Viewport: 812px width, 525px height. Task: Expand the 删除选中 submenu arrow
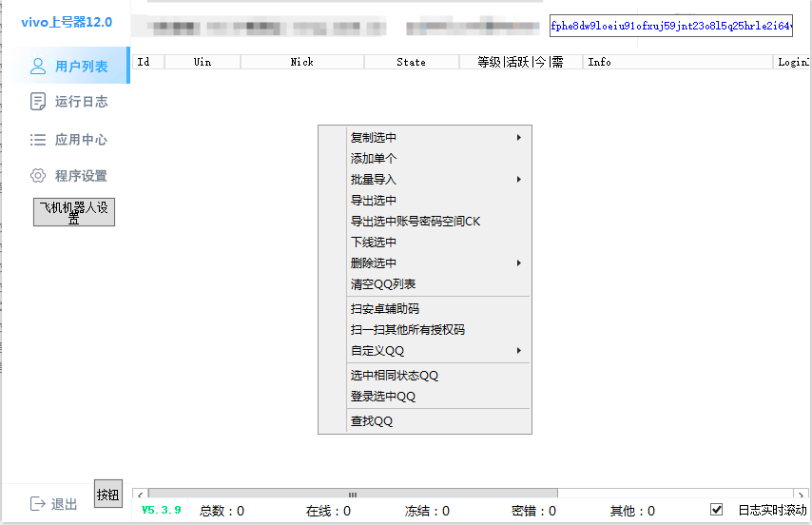[519, 263]
